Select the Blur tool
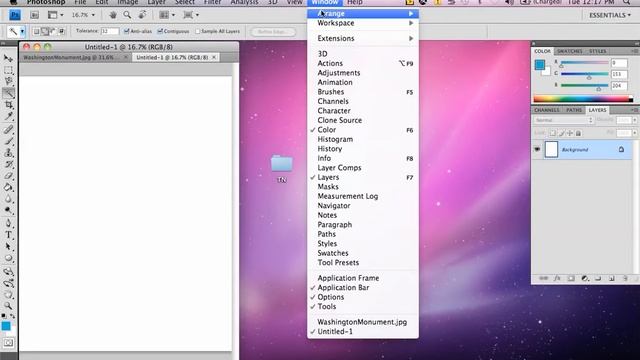This screenshot has width=640, height=360. (x=8, y=199)
